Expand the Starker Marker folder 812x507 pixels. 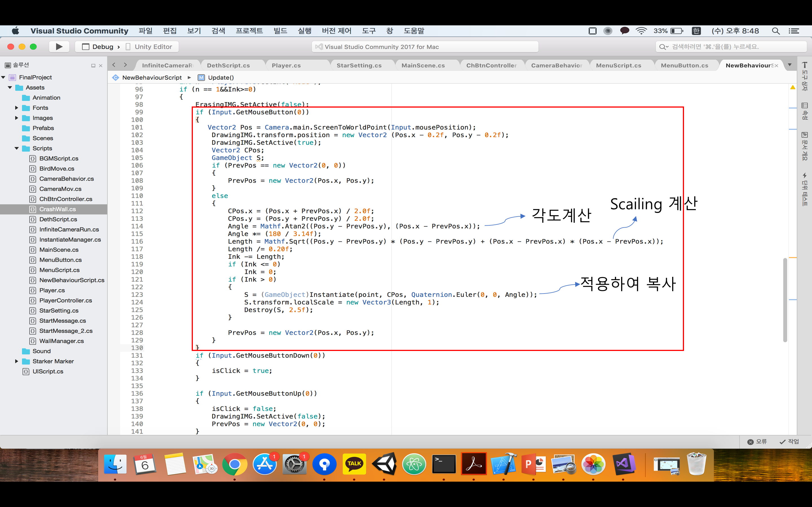[16, 361]
